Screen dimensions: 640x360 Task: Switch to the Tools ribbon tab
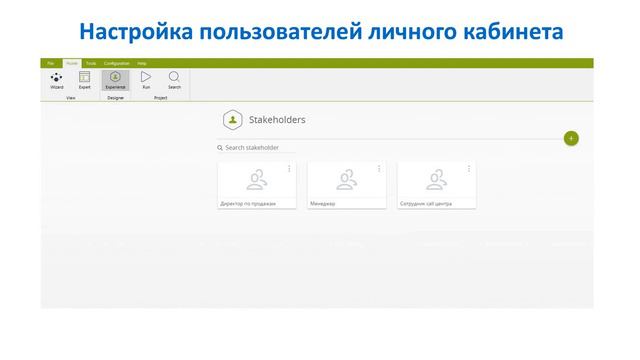[91, 63]
